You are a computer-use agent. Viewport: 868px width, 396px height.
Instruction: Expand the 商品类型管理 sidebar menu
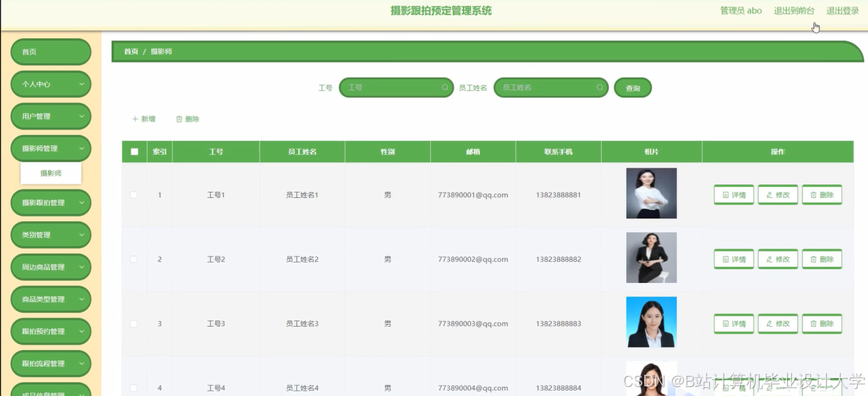pos(51,299)
